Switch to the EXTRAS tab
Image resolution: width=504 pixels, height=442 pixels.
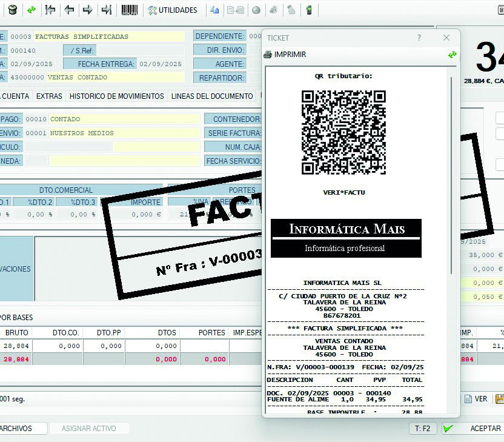[49, 96]
